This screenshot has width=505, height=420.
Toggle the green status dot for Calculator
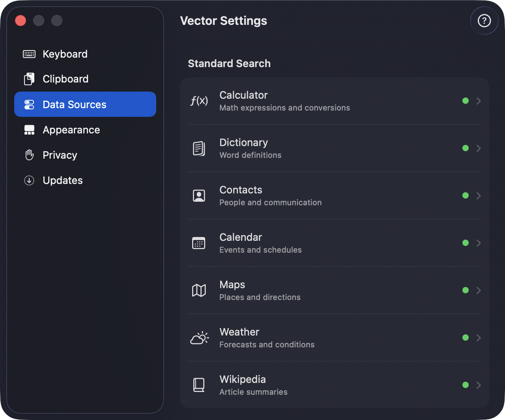(466, 101)
